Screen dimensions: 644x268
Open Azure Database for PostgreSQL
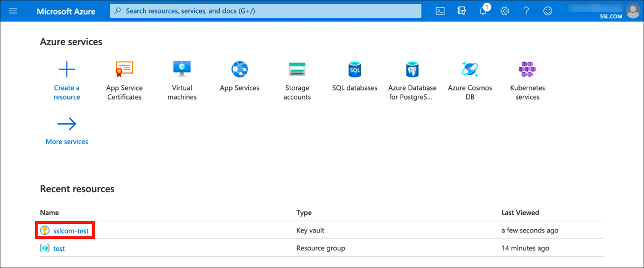click(412, 69)
